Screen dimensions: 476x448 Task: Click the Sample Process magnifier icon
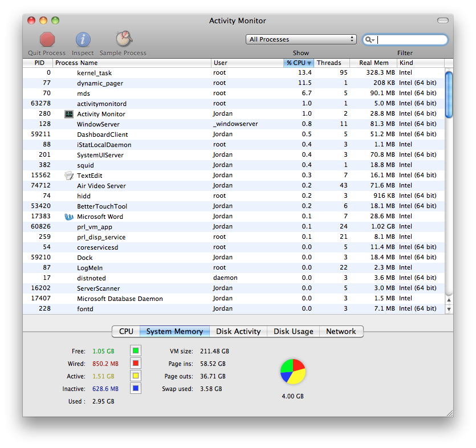tap(124, 39)
